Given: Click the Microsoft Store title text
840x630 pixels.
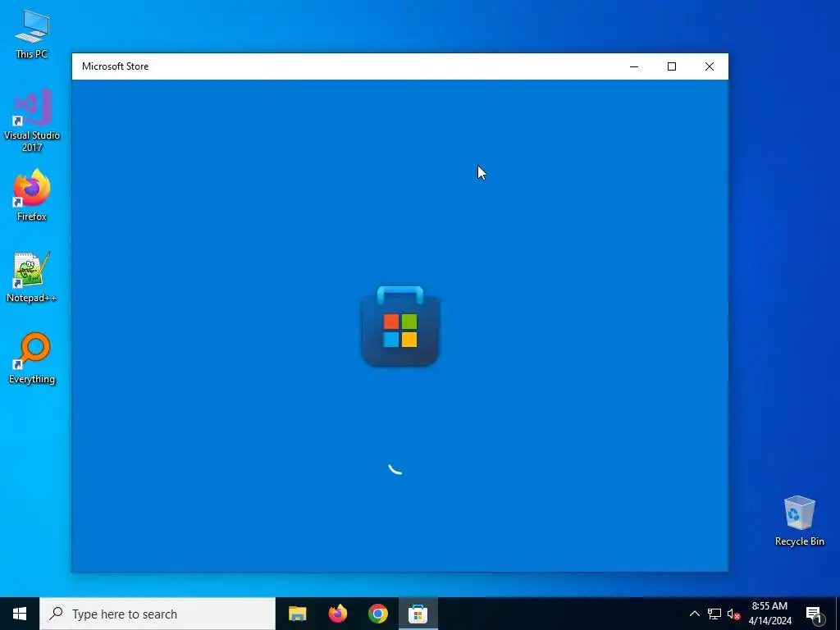Looking at the screenshot, I should pos(115,66).
